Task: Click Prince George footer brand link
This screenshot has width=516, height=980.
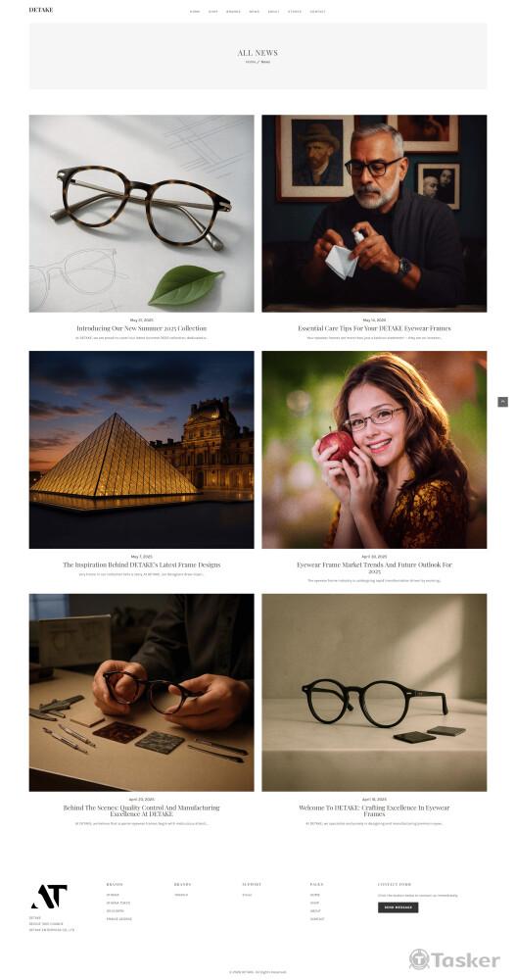Action: [x=118, y=919]
